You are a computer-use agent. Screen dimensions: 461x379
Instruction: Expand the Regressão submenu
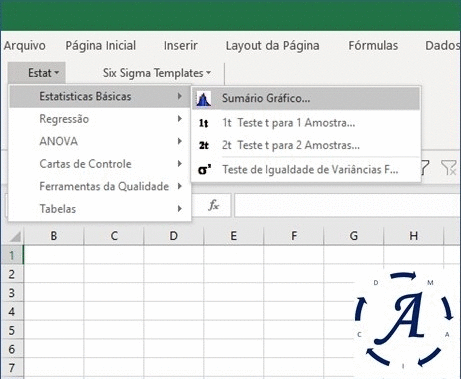click(100, 119)
